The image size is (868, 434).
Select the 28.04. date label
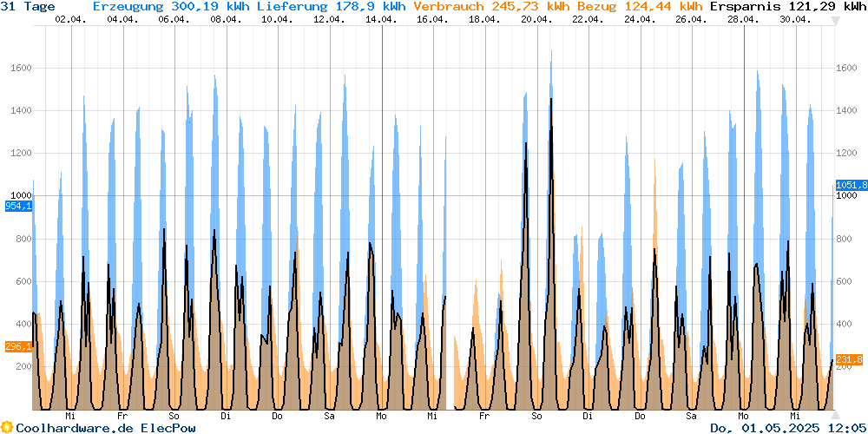[744, 19]
